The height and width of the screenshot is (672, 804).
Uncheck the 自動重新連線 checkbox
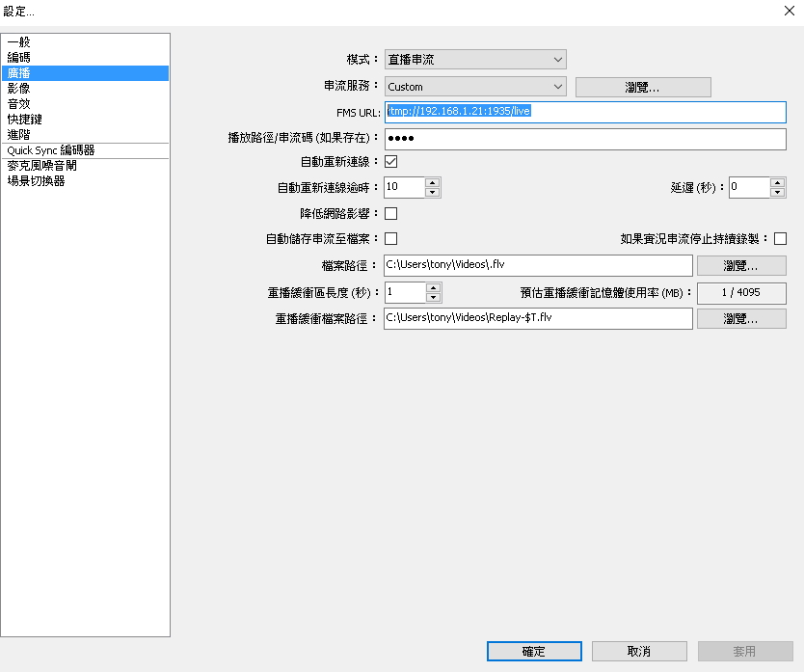click(390, 162)
